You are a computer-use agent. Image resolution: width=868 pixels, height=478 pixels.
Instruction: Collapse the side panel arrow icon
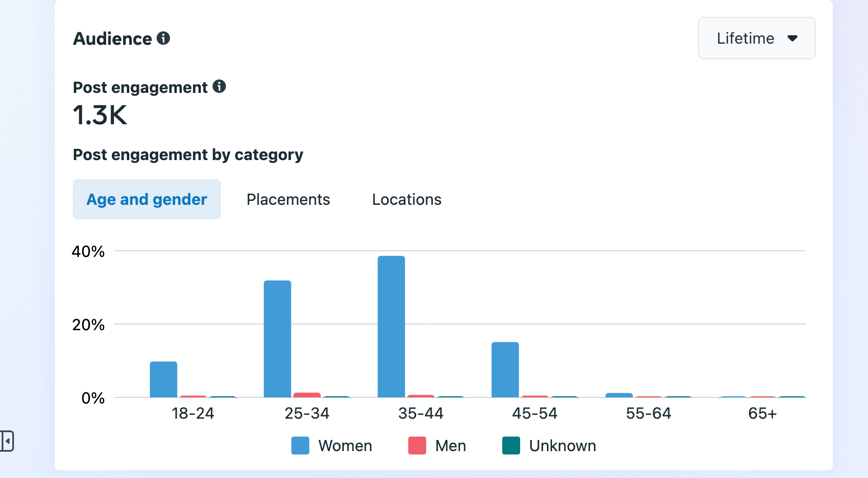click(x=7, y=441)
